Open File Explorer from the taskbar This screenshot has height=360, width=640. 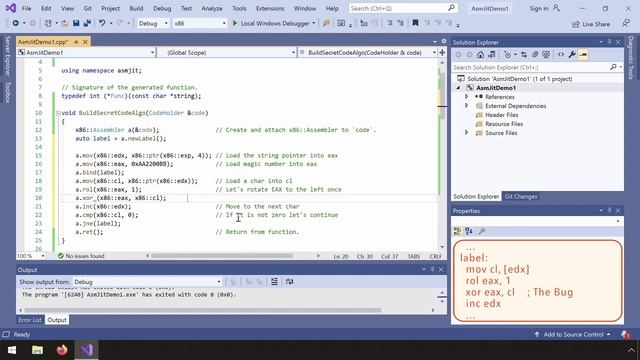click(x=38, y=350)
